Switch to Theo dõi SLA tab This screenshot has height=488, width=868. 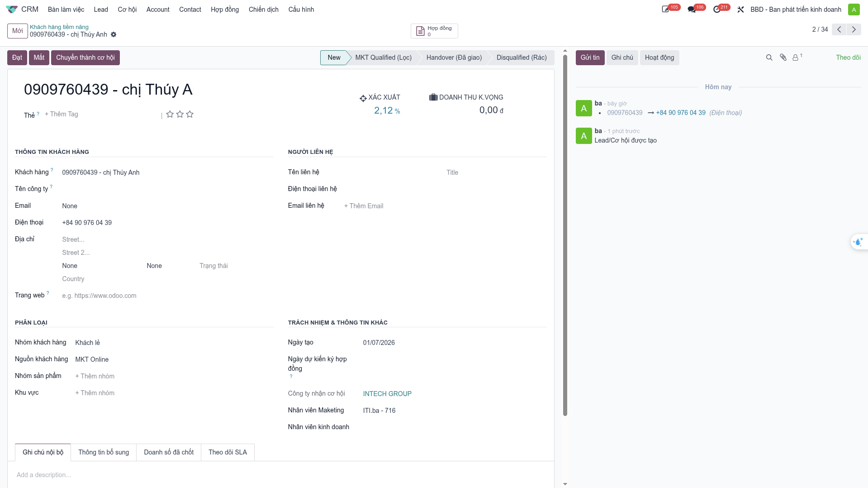[228, 452]
